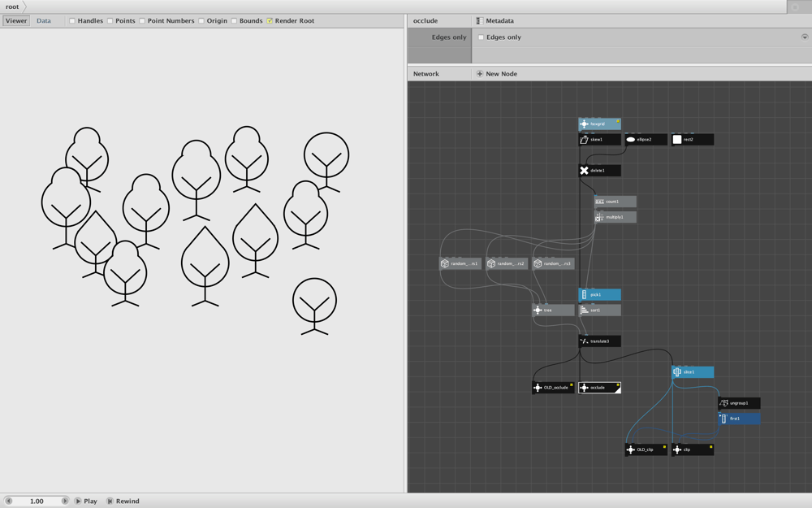The height and width of the screenshot is (508, 812).
Task: Step the frame number backward with left arrow
Action: coord(8,501)
